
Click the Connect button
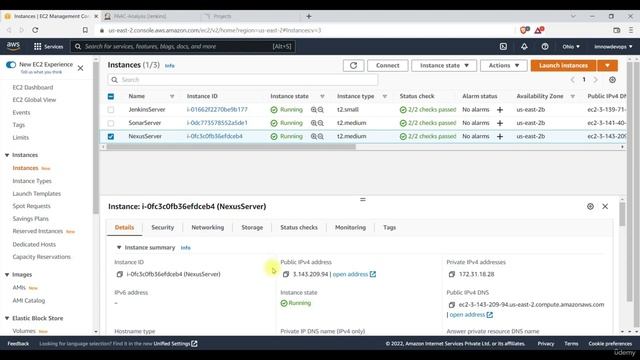point(388,65)
